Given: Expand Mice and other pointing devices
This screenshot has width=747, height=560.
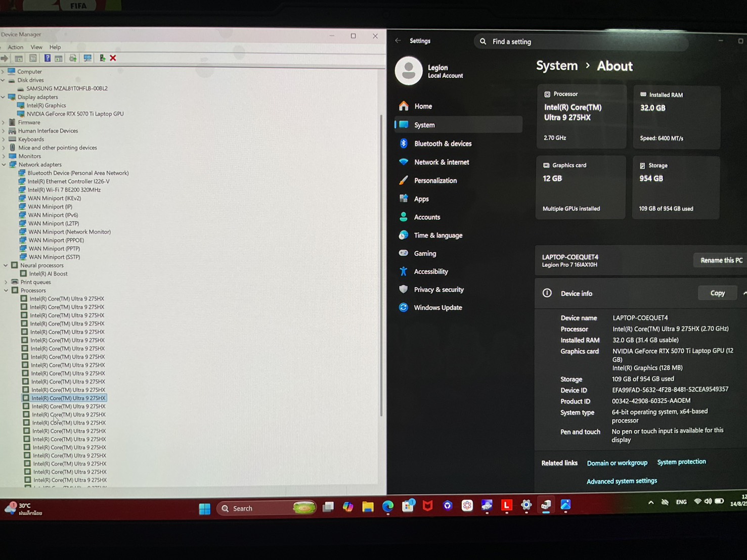Looking at the screenshot, I should (x=3, y=148).
